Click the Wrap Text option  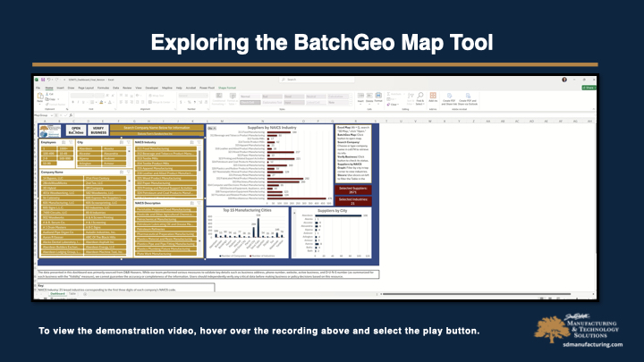[x=157, y=96]
